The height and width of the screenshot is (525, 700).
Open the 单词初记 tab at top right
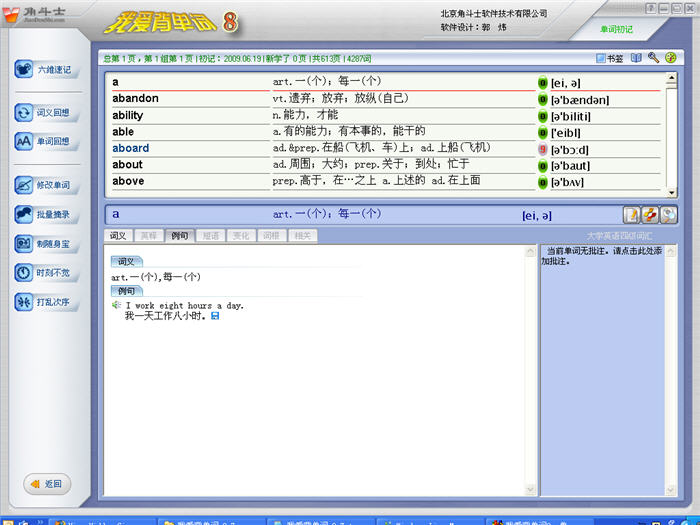617,29
